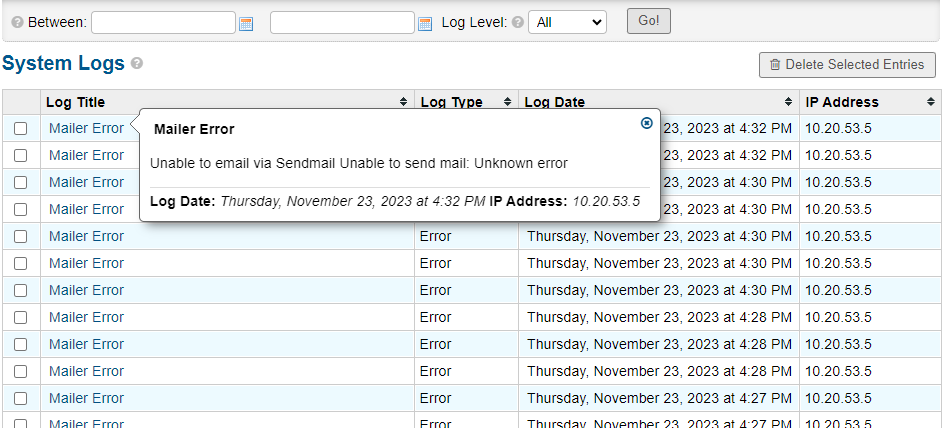
Task: Check the first Mailer Error row checkbox
Action: coord(20,128)
